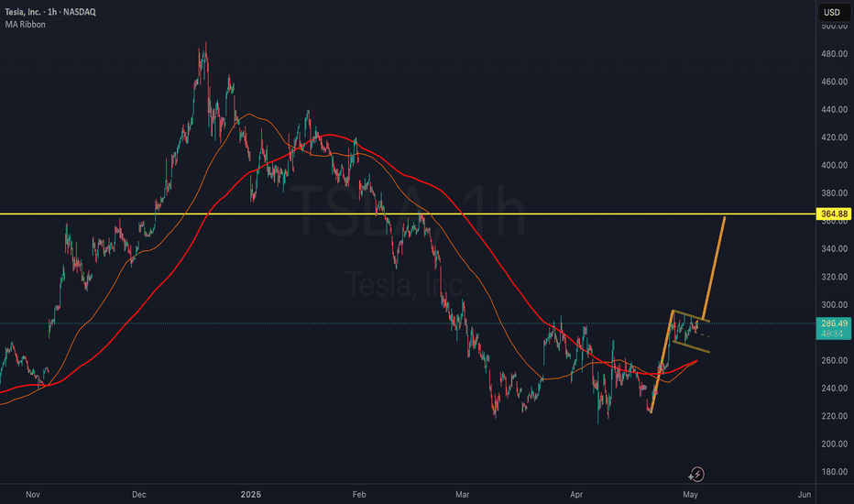The height and width of the screenshot is (504, 854).
Task: Select the MA Ribbon indicator label
Action: (x=25, y=25)
